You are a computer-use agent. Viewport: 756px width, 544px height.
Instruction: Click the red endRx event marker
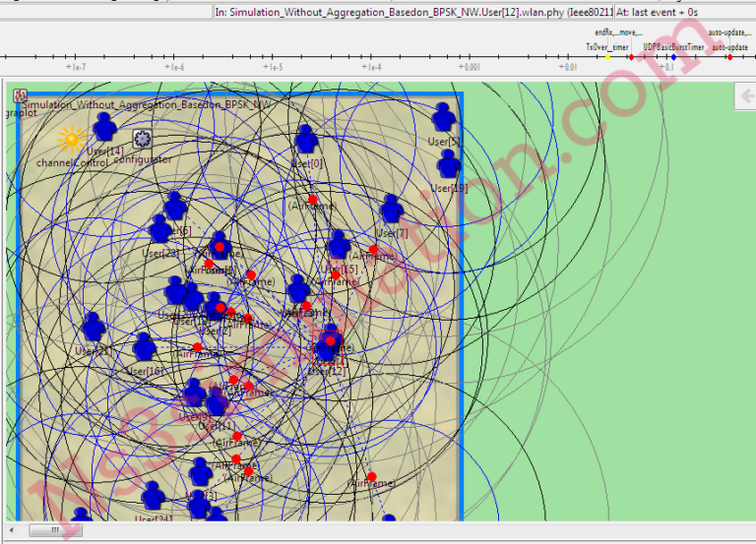[x=631, y=57]
